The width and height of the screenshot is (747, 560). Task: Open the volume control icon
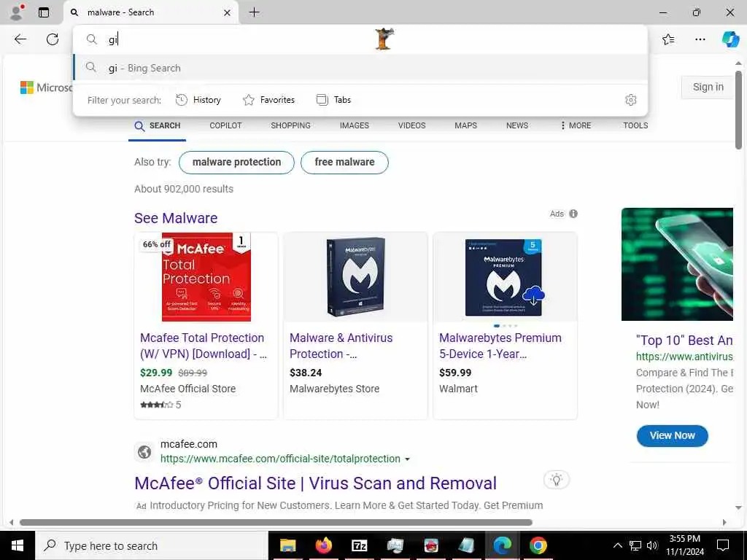(x=652, y=545)
